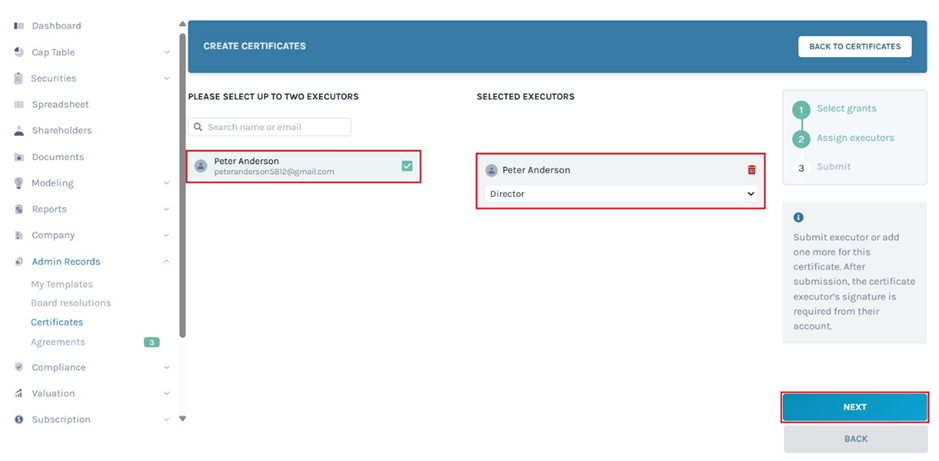Delete Peter Anderson using the trash icon
The width and height of the screenshot is (939, 461).
[x=752, y=170]
